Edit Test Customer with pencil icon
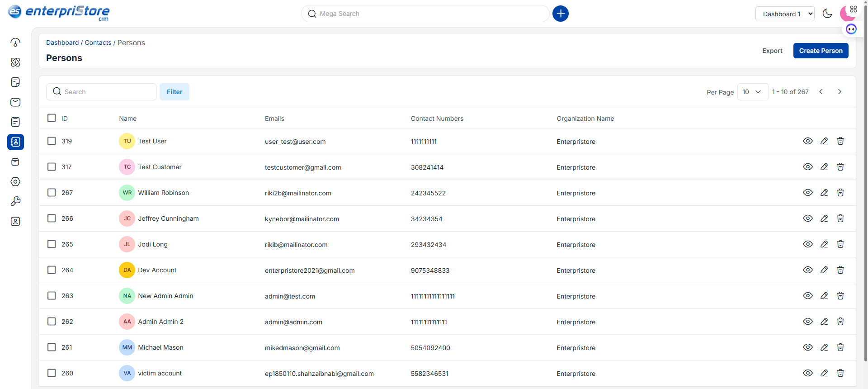868x389 pixels. pyautogui.click(x=824, y=167)
